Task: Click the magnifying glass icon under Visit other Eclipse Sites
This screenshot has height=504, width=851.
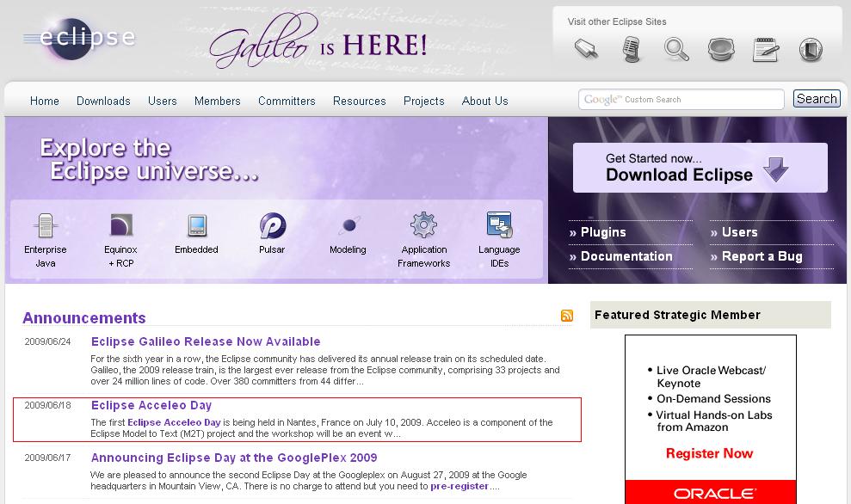Action: pyautogui.click(x=676, y=50)
